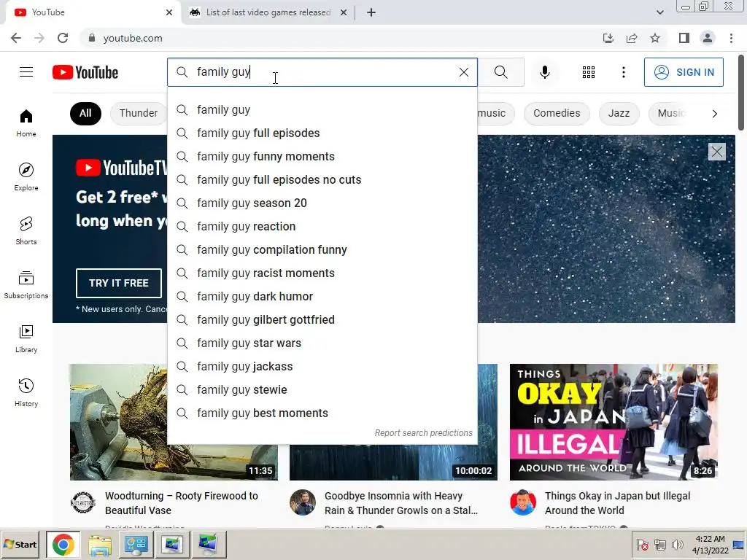747x560 pixels.
Task: Share this page icon in address bar
Action: tap(632, 38)
